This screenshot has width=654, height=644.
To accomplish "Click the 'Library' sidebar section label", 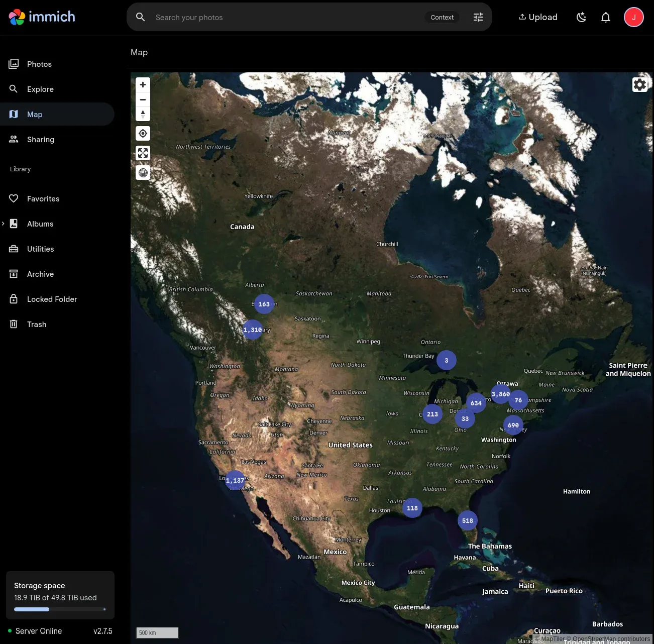I will point(20,169).
